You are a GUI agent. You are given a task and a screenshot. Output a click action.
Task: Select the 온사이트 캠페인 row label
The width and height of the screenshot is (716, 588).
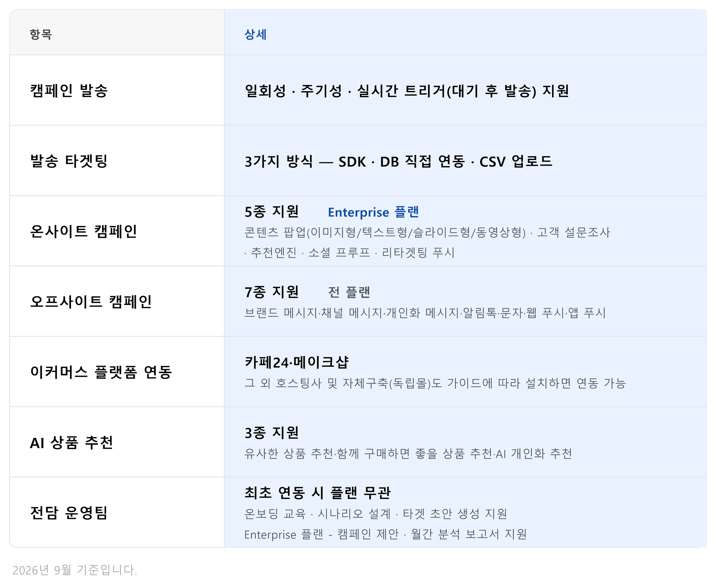point(83,231)
